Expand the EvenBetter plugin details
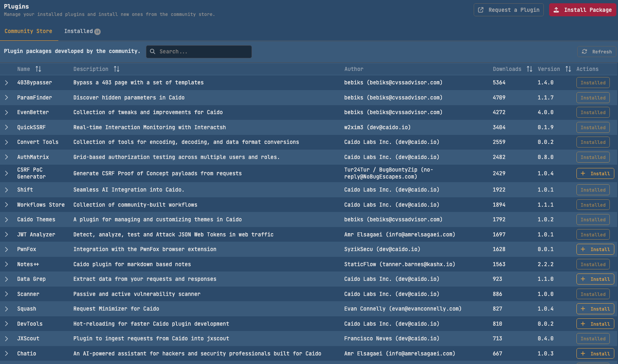The width and height of the screenshot is (618, 364). coord(7,113)
